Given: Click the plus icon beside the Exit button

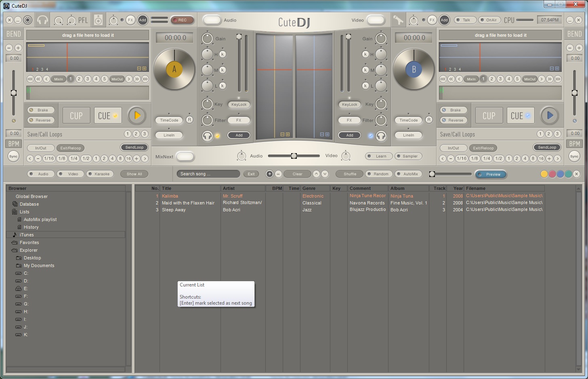Looking at the screenshot, I should (x=269, y=174).
